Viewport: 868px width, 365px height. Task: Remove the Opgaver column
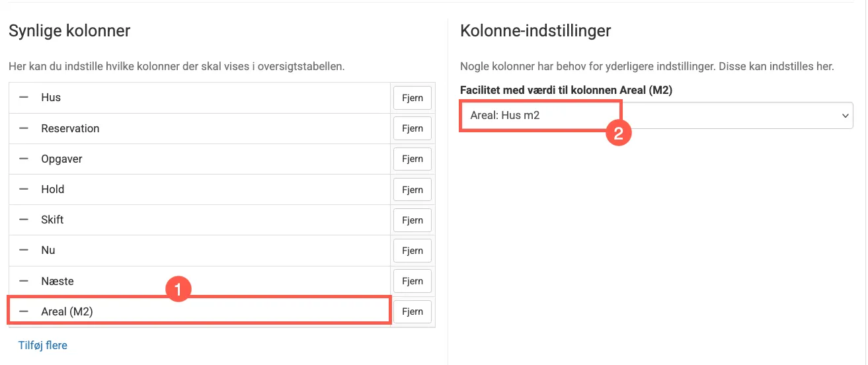click(412, 159)
